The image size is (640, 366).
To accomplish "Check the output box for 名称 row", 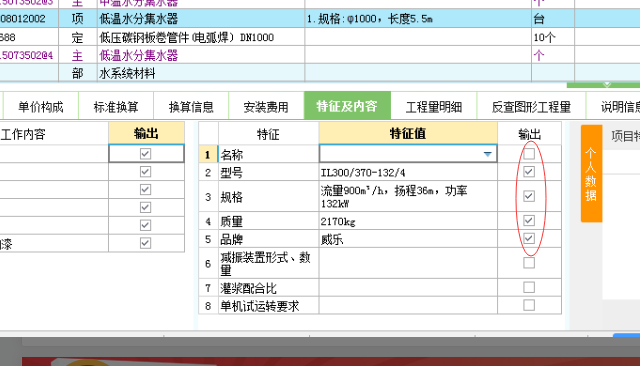I will click(x=529, y=154).
